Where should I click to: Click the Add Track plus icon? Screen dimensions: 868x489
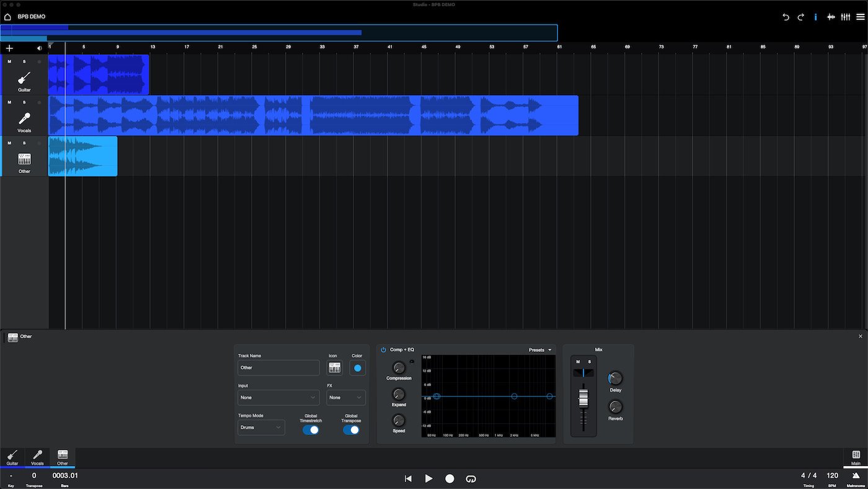point(9,48)
